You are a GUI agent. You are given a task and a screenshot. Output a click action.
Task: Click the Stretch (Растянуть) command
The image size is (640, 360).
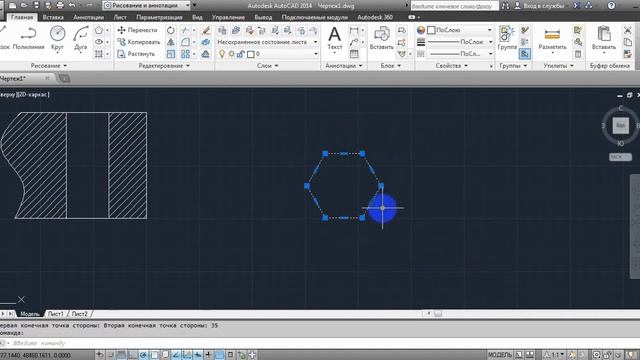[x=136, y=54]
